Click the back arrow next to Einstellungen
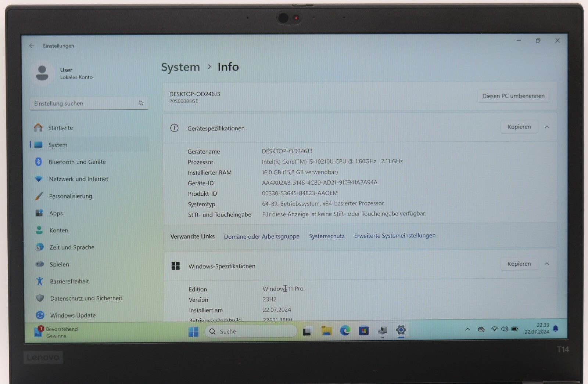 (31, 46)
